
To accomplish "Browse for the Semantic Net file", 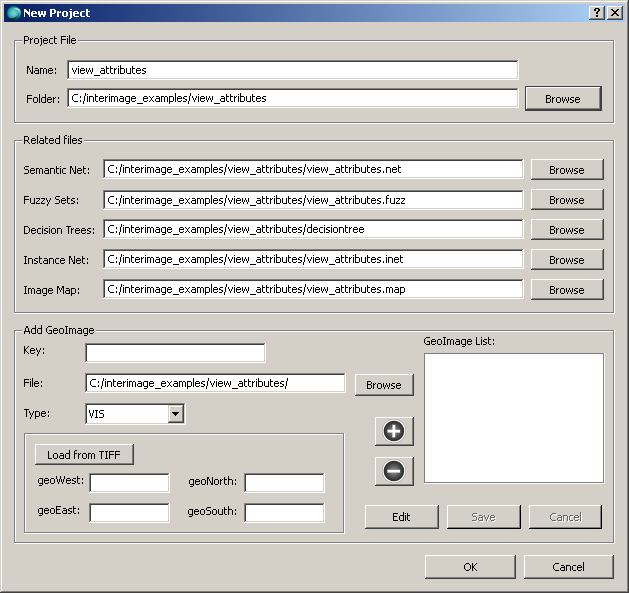I will click(566, 170).
